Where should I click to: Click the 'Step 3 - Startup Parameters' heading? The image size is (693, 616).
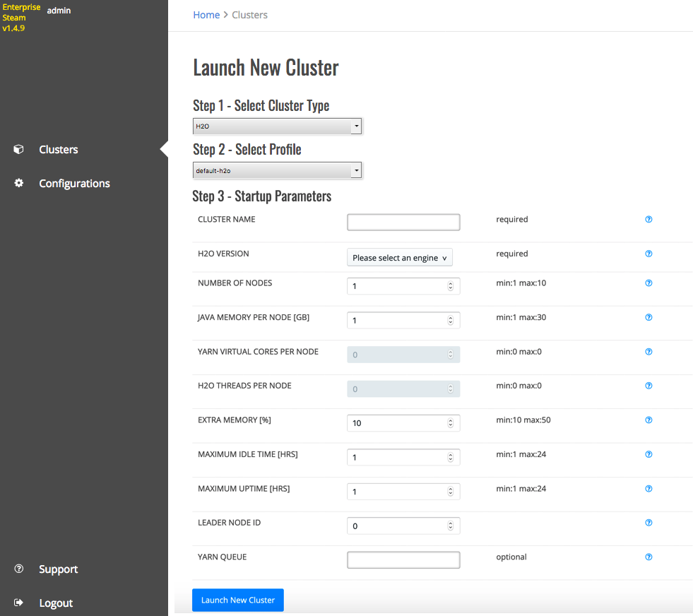tap(261, 196)
